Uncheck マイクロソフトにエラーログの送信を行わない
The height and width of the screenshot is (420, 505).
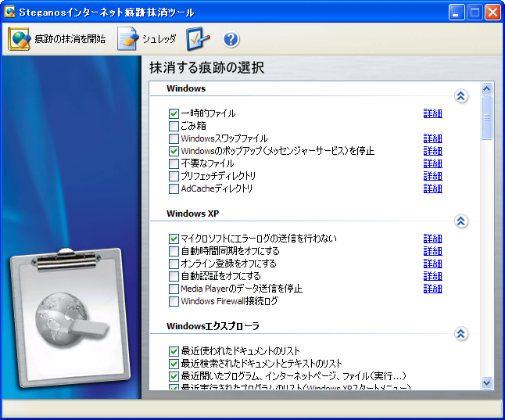coord(174,239)
